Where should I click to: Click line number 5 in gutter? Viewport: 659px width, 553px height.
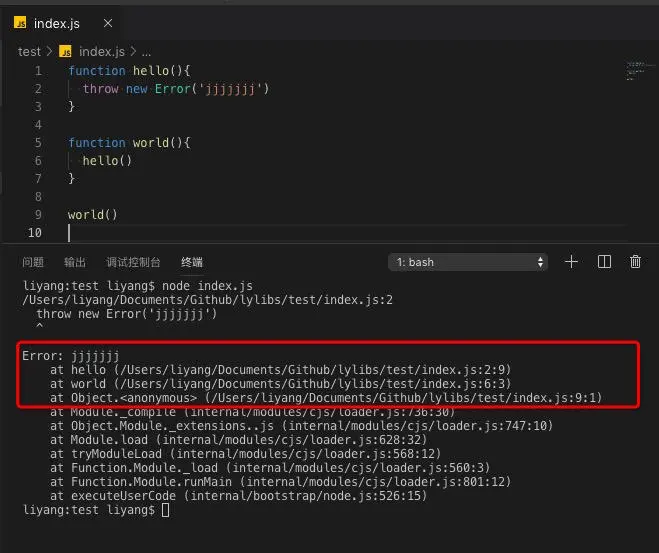pos(38,142)
